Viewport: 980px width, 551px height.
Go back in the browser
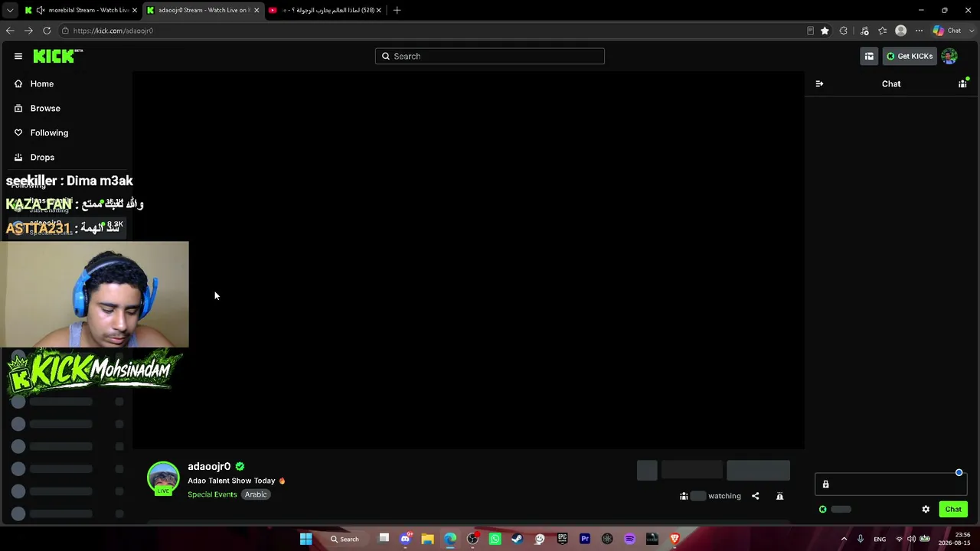point(10,31)
